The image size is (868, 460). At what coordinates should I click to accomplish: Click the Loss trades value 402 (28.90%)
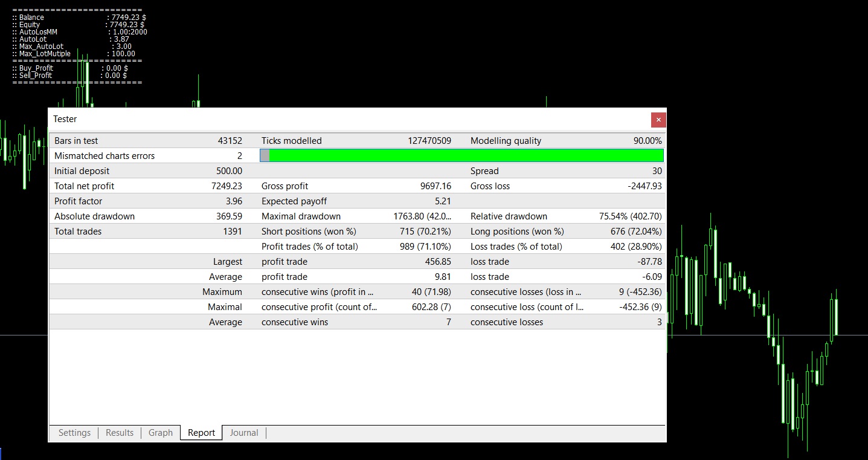click(x=636, y=247)
